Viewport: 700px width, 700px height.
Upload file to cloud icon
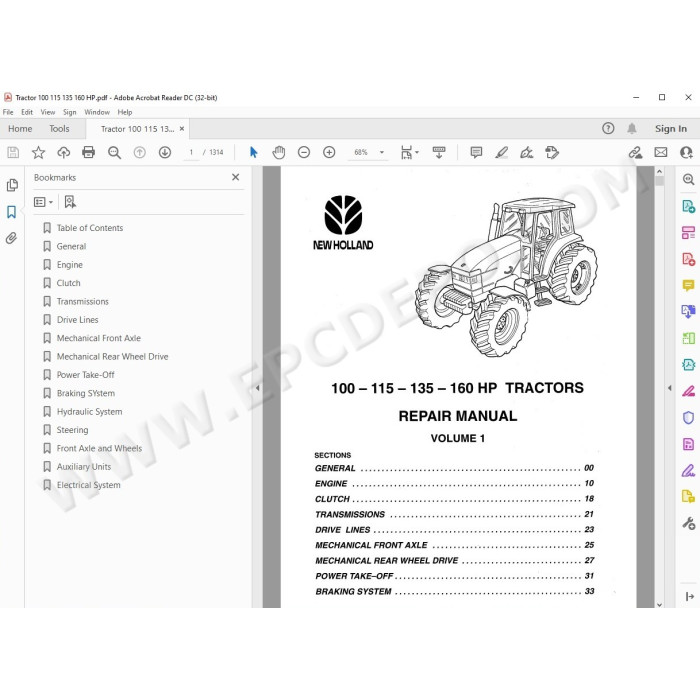click(63, 153)
